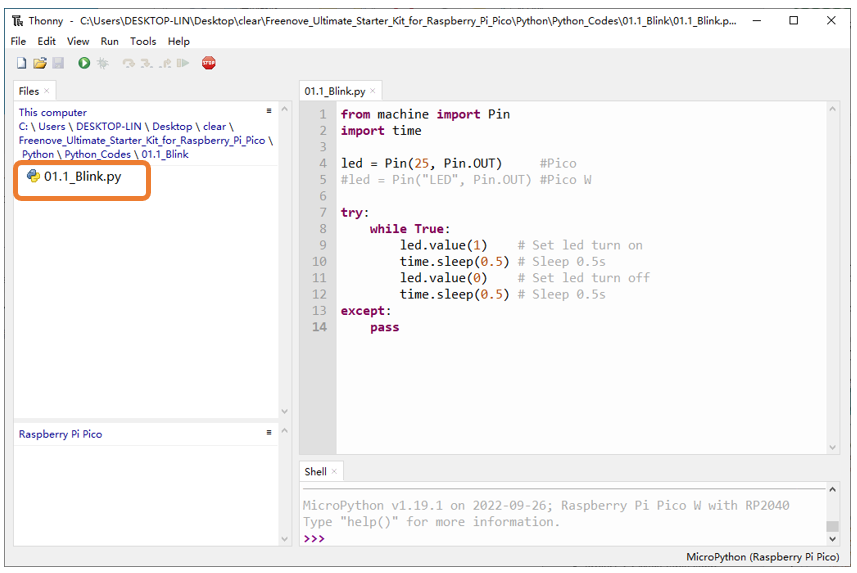Click the line 'import time'
Screen dimensions: 857x573
pyautogui.click(x=381, y=131)
